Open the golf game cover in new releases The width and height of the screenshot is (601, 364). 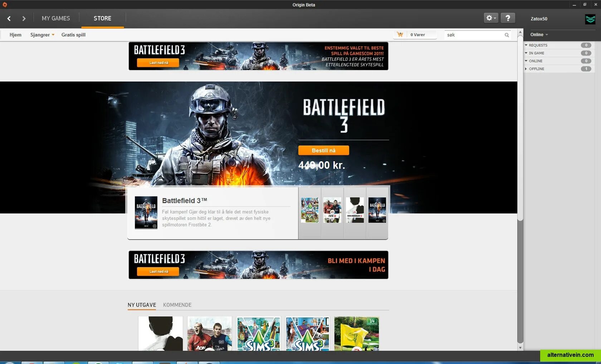pos(357,333)
